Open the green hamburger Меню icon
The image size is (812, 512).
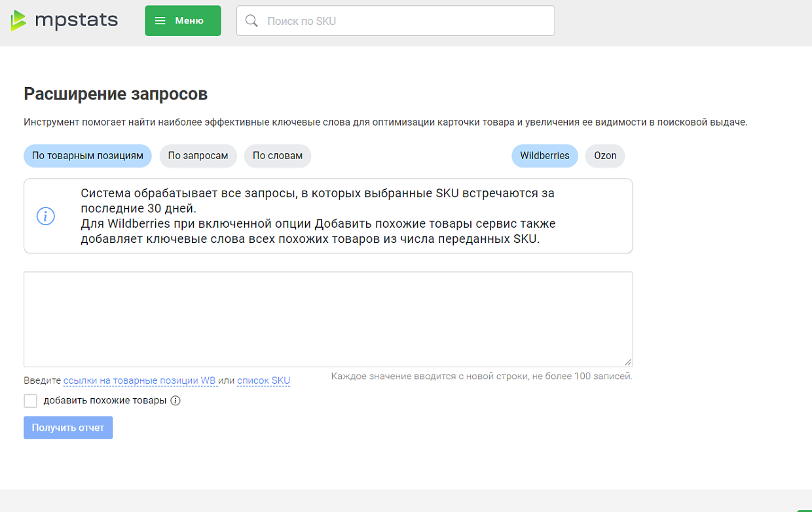160,20
